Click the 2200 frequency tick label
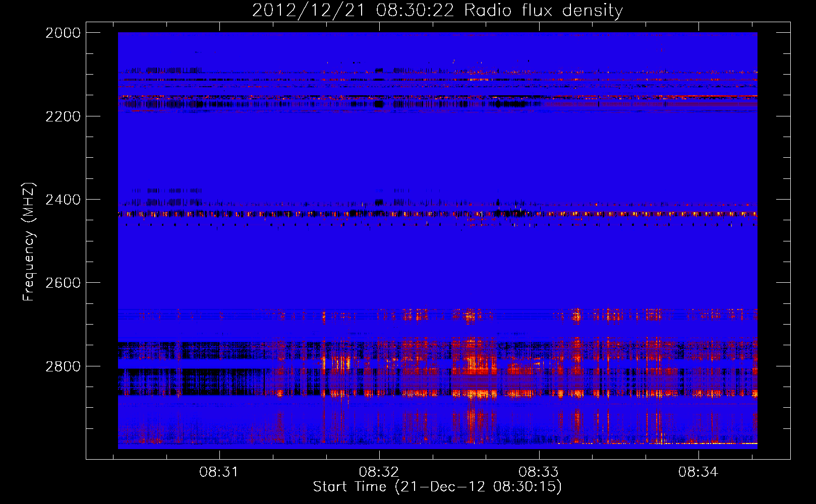This screenshot has width=816, height=504. pos(63,116)
